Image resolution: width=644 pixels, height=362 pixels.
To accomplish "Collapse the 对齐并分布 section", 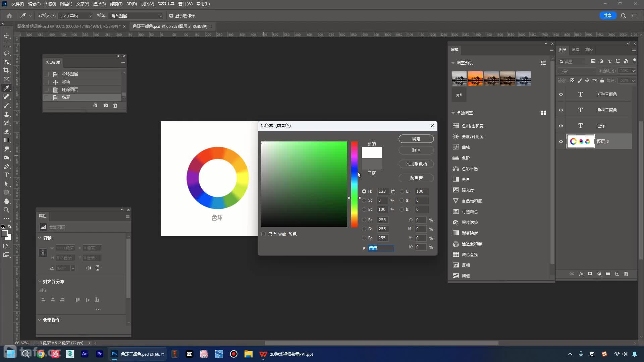I will (x=40, y=281).
